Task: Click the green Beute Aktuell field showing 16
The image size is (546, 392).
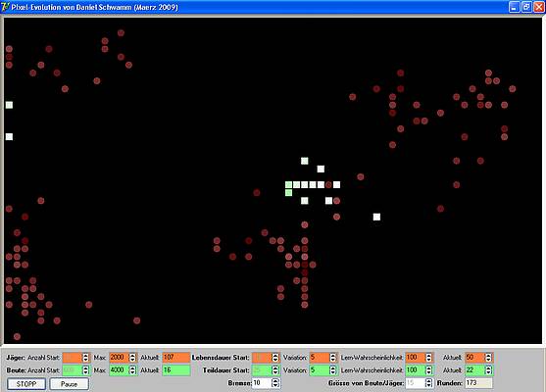Action: tap(176, 370)
